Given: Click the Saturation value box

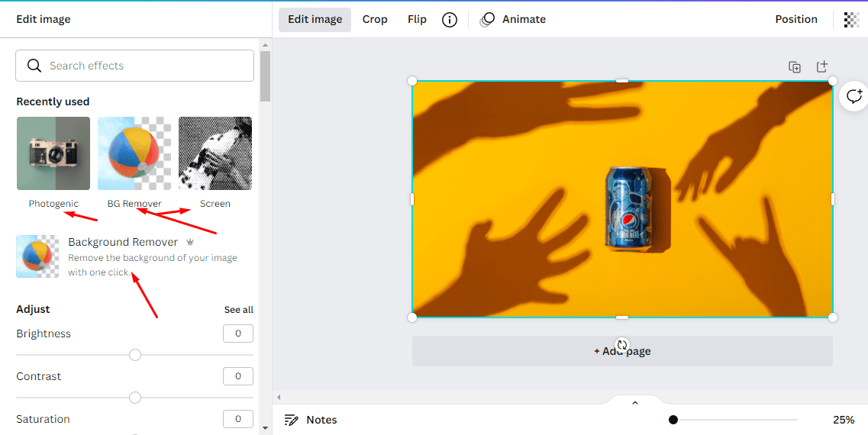Looking at the screenshot, I should [x=238, y=419].
